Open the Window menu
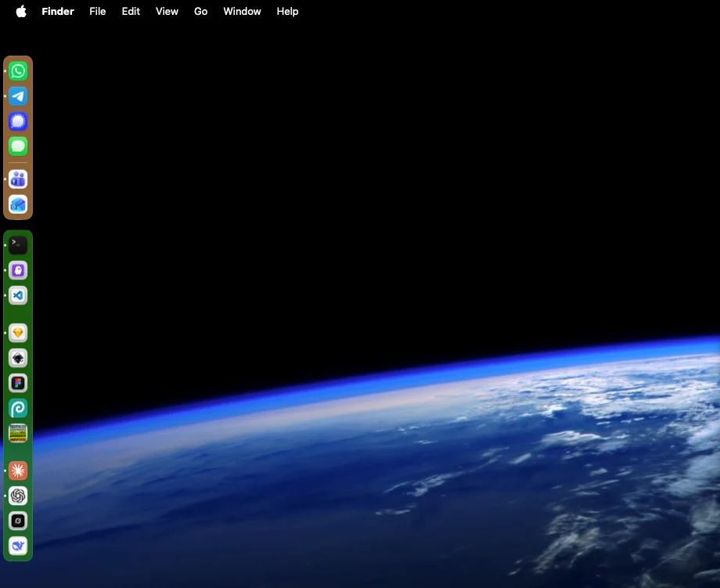The width and height of the screenshot is (720, 588). (242, 12)
